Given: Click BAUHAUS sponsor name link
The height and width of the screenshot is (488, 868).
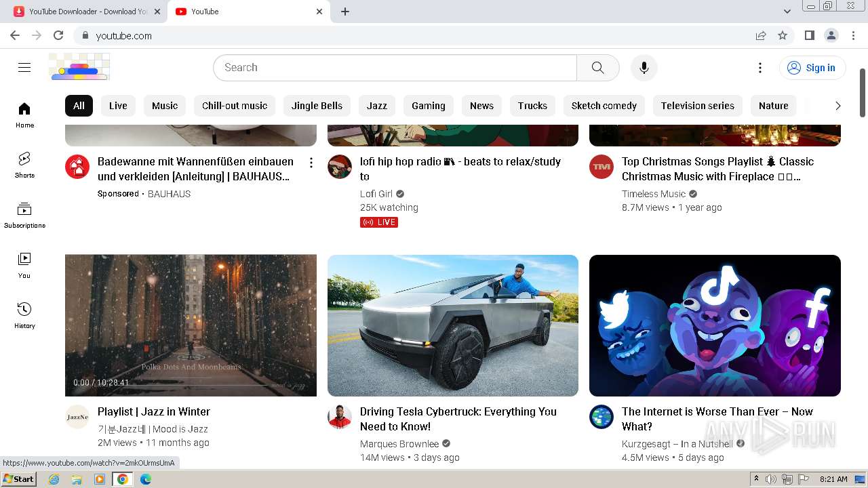Looking at the screenshot, I should click(x=169, y=194).
